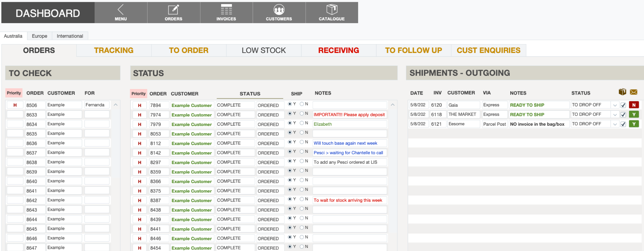Collapse the TO CHECK list using its chevron
This screenshot has height=251, width=644.
point(116,105)
